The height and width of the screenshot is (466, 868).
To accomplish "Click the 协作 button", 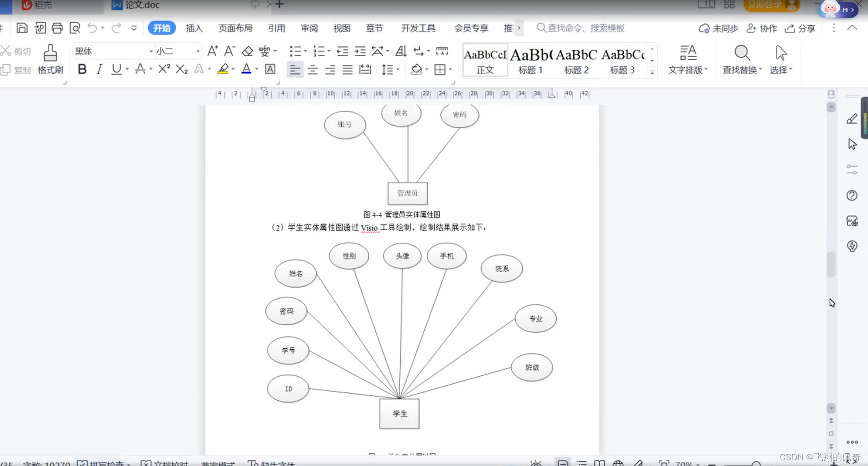I will tap(762, 28).
